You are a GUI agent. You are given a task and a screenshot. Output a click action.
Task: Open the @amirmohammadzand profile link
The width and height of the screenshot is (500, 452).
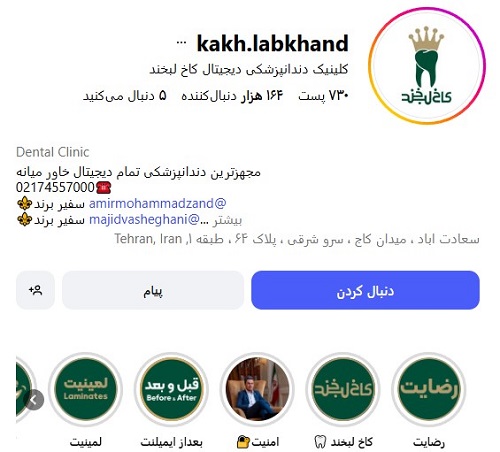click(x=157, y=203)
